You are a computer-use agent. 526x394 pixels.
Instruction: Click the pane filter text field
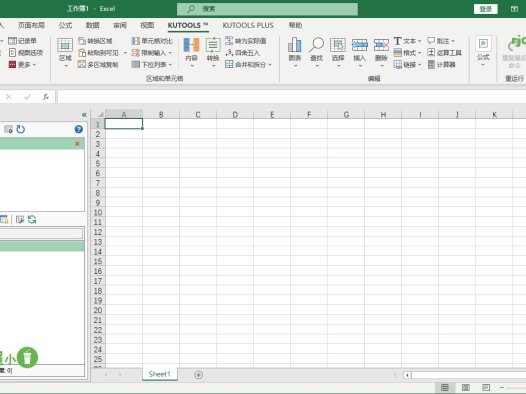tap(41, 233)
